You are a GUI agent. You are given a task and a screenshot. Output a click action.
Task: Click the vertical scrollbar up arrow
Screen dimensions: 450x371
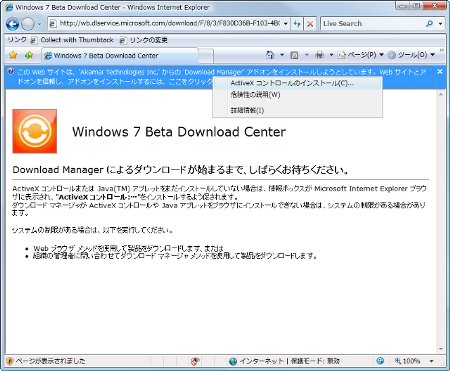point(441,94)
